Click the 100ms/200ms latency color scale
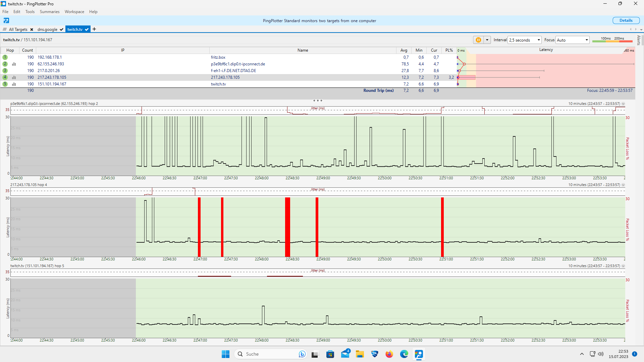This screenshot has width=644, height=362. tap(612, 40)
